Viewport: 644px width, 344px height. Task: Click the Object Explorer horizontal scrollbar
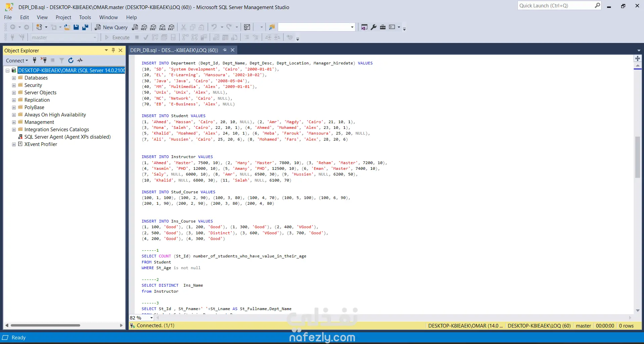pyautogui.click(x=45, y=325)
